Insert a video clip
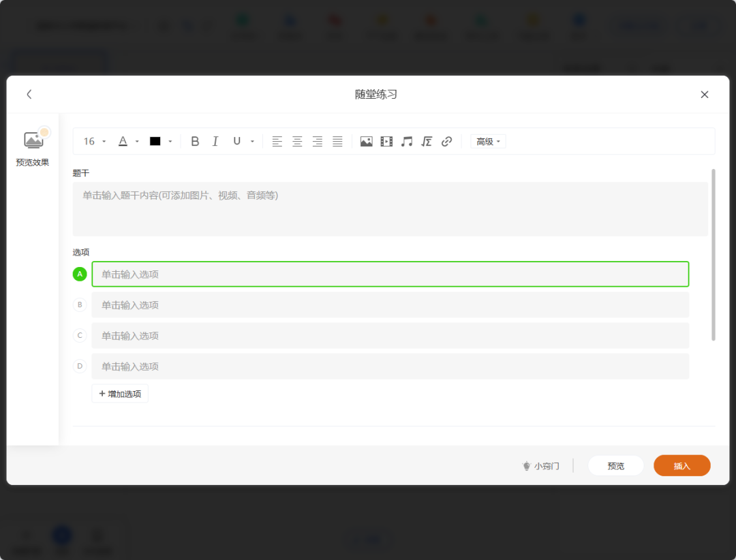Viewport: 736px width, 560px height. click(386, 142)
